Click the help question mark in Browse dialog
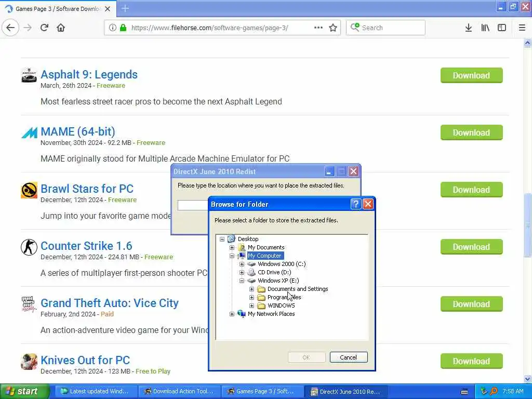This screenshot has width=532, height=399. [x=355, y=204]
